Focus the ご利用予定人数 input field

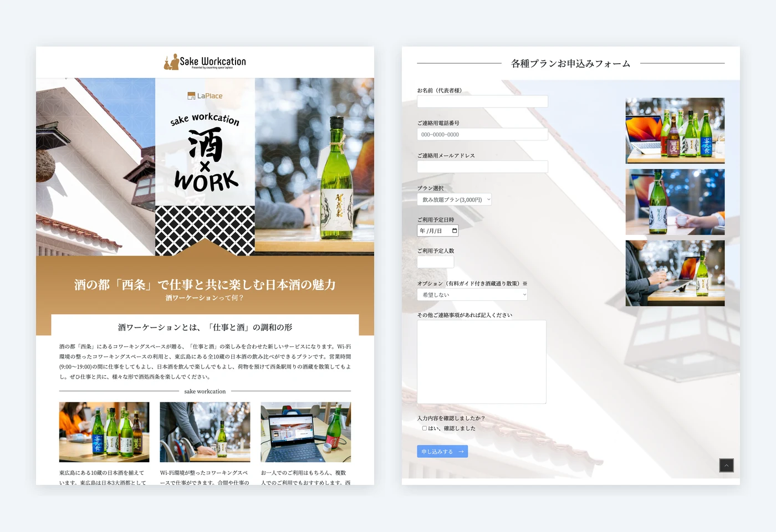436,262
